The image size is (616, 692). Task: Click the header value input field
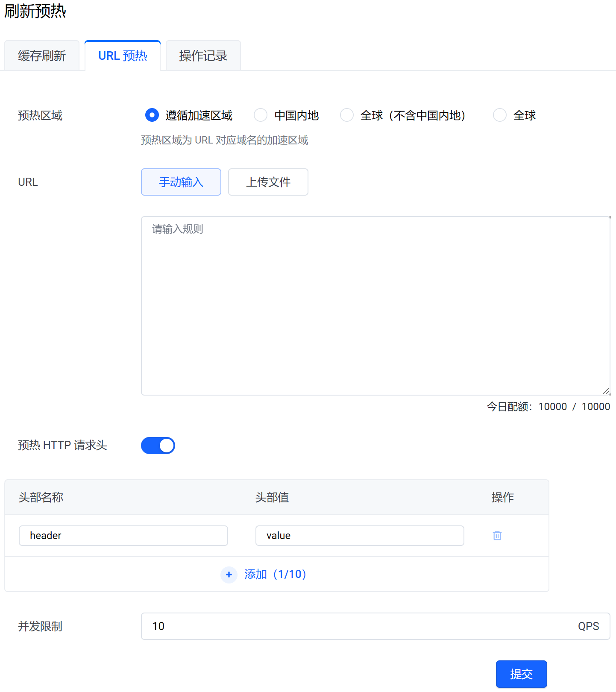point(360,536)
